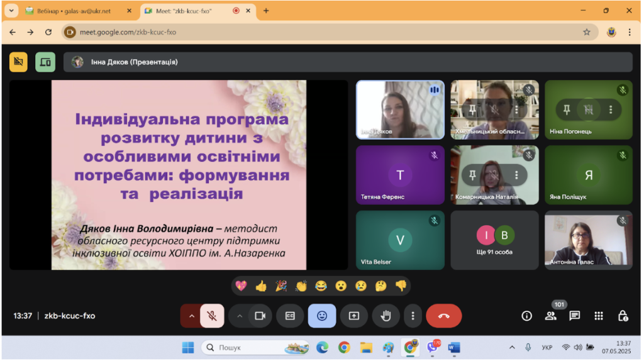Expand video settings arrow beside camera
This screenshot has width=644, height=361.
[x=240, y=316]
